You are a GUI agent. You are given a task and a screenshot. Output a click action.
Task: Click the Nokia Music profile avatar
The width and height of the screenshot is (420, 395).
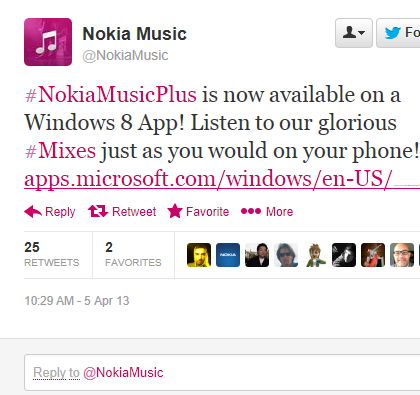pyautogui.click(x=48, y=42)
